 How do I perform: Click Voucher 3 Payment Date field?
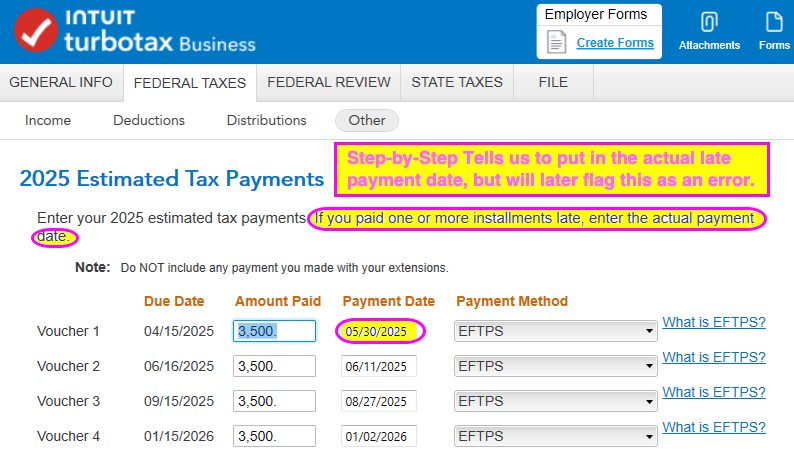point(379,402)
